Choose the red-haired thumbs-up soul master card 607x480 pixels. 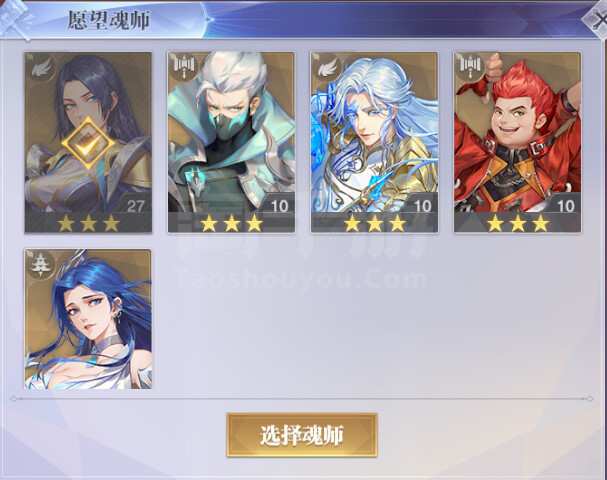point(518,142)
